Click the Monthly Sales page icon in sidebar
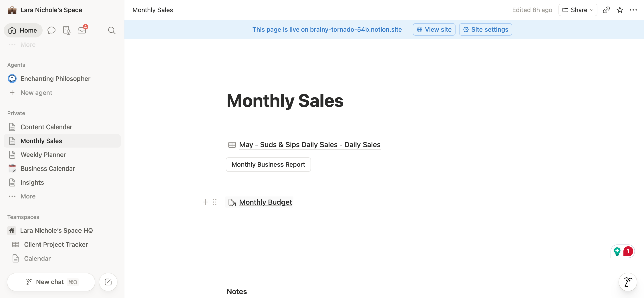The image size is (644, 298). click(12, 141)
